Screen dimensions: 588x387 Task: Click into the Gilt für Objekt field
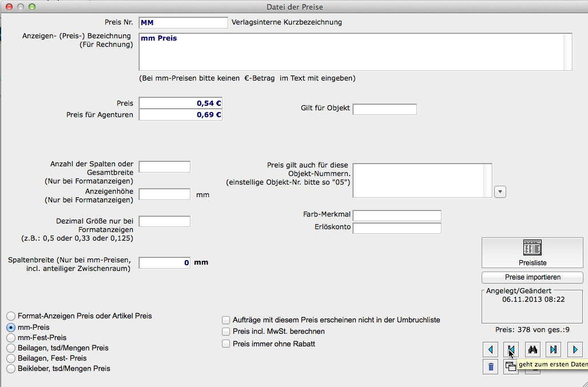pos(384,109)
